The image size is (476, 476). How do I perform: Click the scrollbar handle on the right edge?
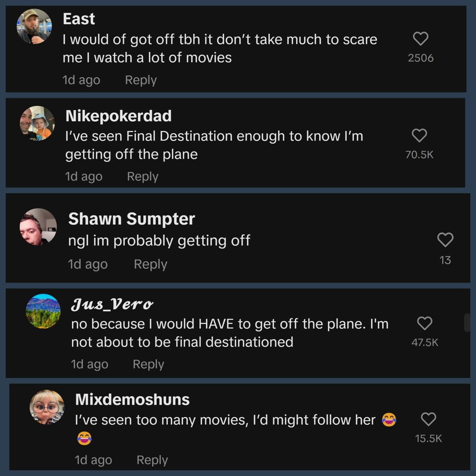pos(467,322)
